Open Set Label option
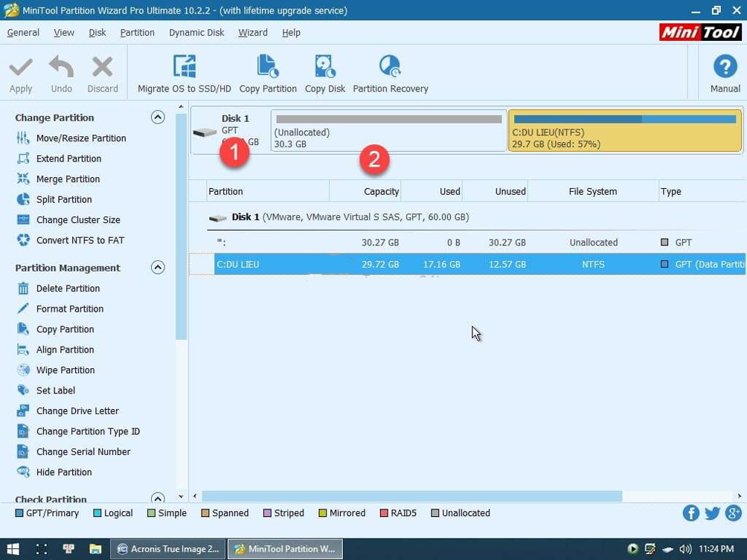 [55, 391]
